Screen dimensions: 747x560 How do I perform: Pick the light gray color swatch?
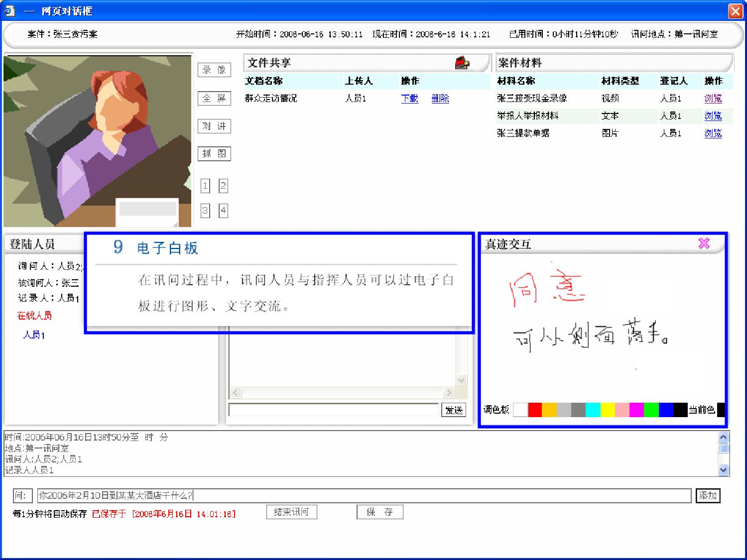tap(564, 410)
